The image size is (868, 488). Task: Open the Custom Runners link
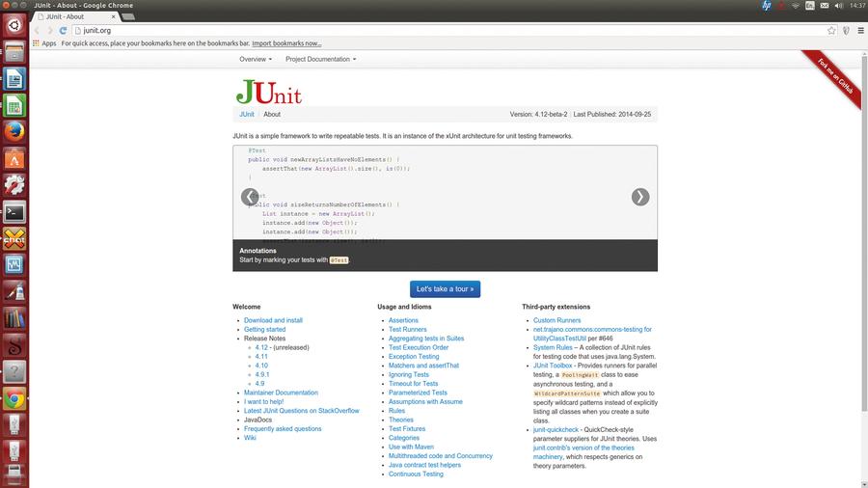[556, 320]
